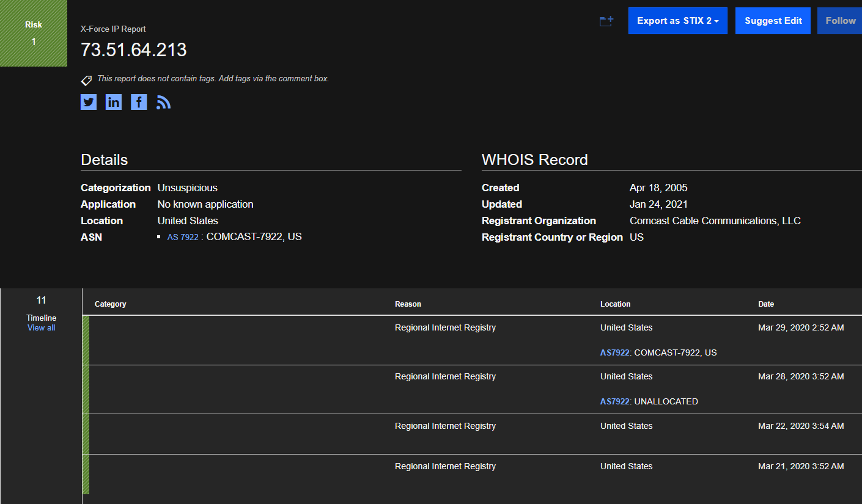This screenshot has height=504, width=862.
Task: Share report on LinkedIn icon
Action: [x=114, y=102]
